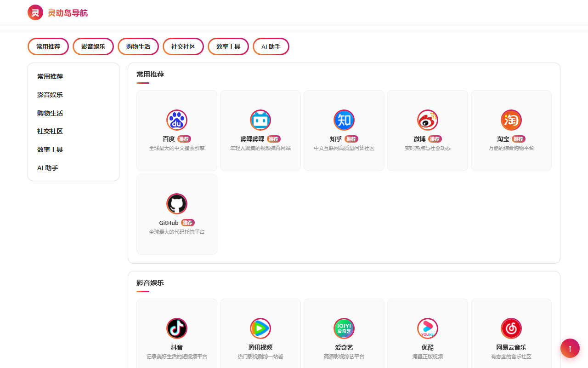Open the 微博 eye icon

(x=428, y=120)
